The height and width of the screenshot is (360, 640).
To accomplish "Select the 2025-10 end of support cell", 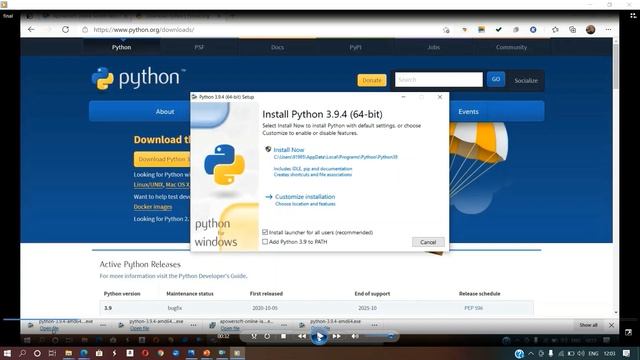I will [x=367, y=308].
